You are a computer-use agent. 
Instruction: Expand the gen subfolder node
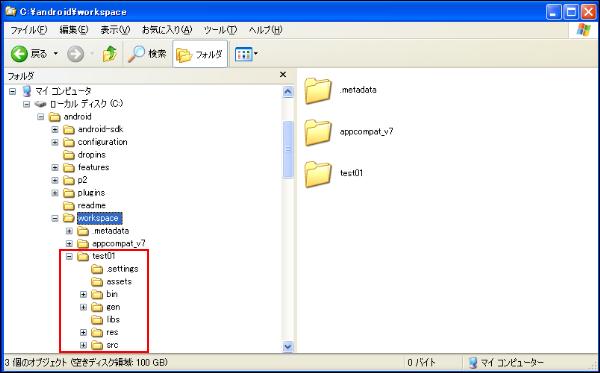click(x=83, y=307)
